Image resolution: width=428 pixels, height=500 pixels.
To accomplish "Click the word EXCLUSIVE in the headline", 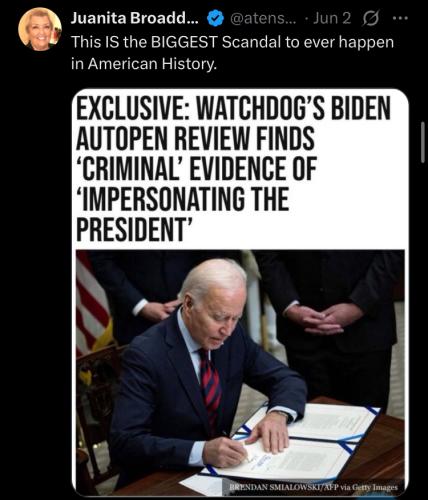I will click(x=133, y=108).
